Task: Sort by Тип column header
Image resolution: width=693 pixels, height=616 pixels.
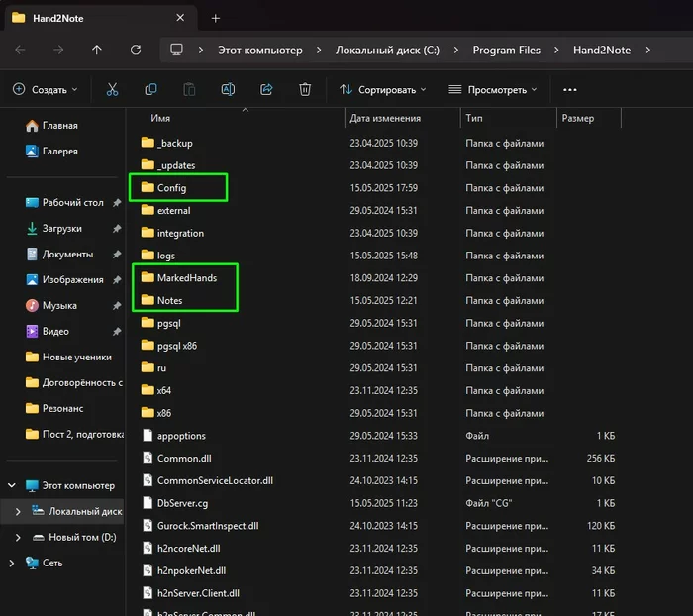Action: [474, 118]
